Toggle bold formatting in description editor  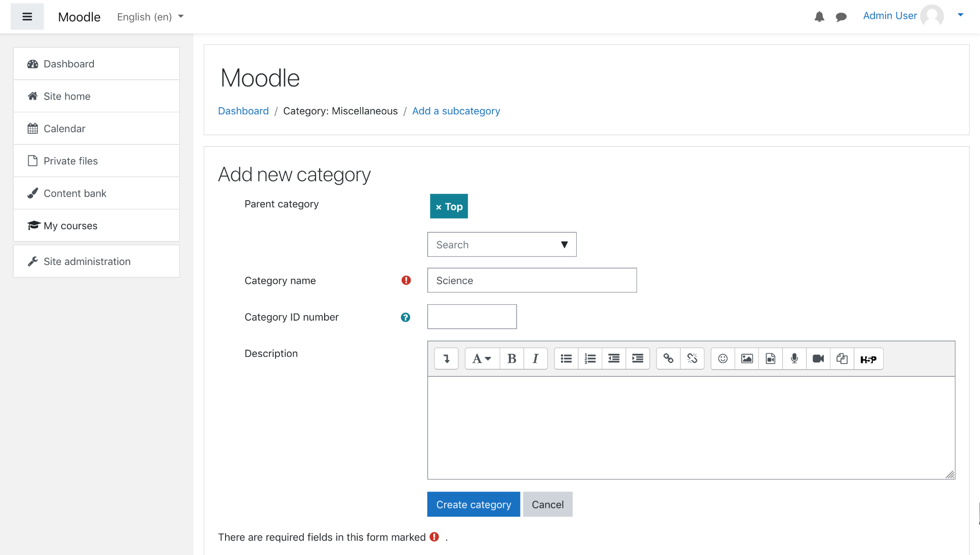point(511,359)
